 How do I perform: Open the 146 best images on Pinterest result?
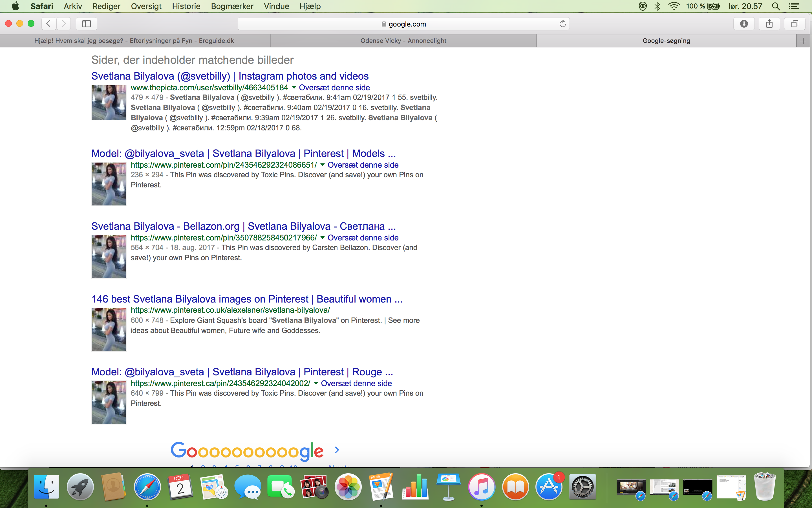pyautogui.click(x=247, y=299)
